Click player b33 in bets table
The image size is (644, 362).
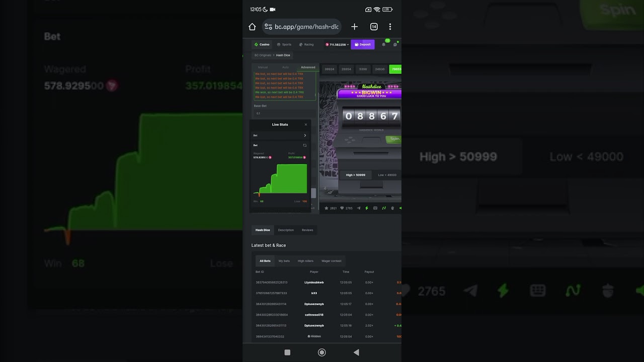314,293
